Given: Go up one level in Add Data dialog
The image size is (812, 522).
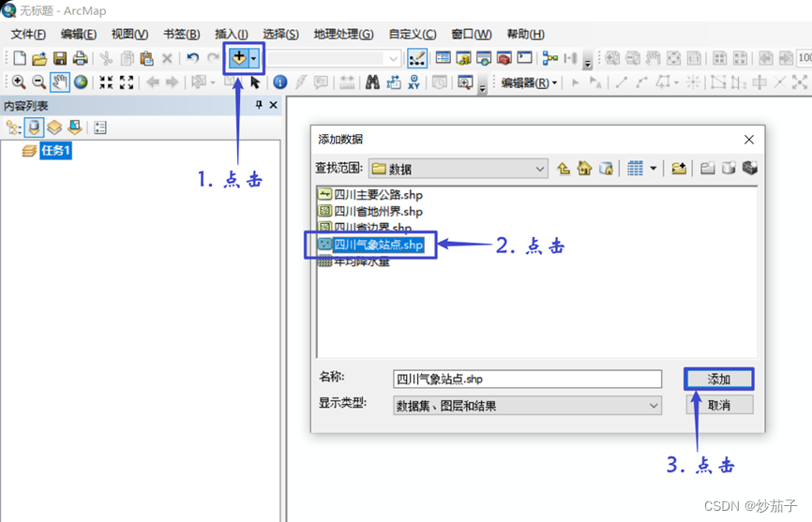Looking at the screenshot, I should (564, 168).
